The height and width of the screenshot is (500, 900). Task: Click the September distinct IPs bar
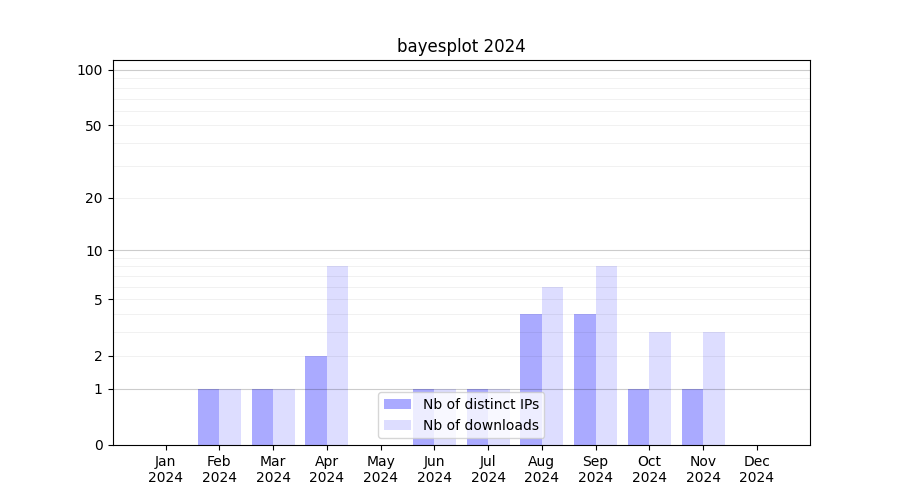585,379
